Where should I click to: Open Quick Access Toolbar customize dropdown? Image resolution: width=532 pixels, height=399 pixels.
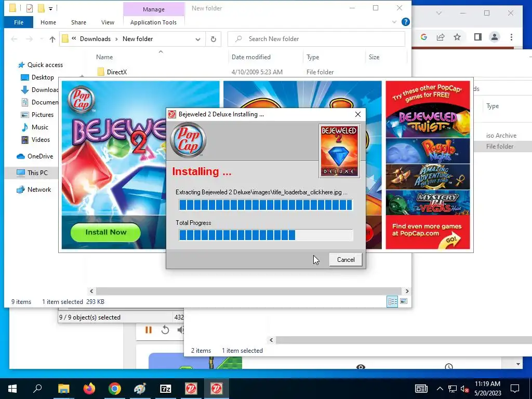pyautogui.click(x=50, y=8)
